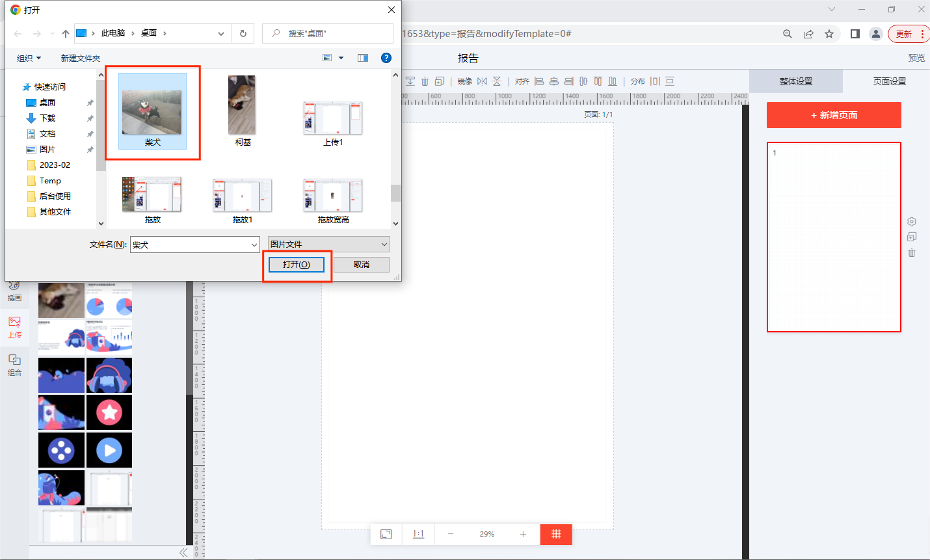This screenshot has height=560, width=930.
Task: Switch to the 页面设置 tab
Action: [889, 81]
